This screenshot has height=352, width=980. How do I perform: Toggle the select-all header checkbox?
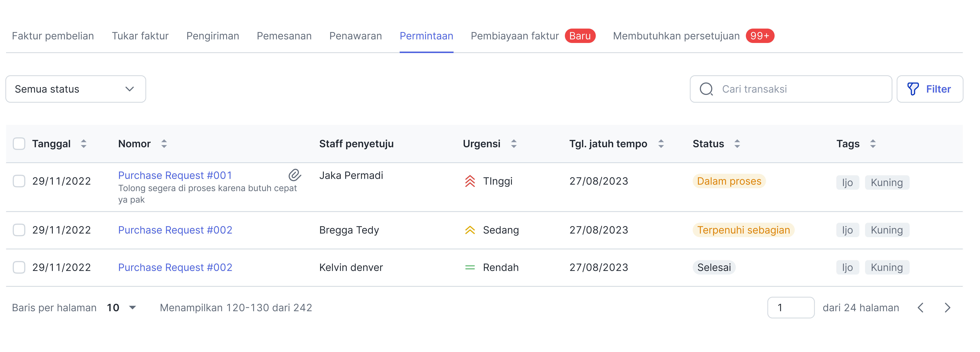19,144
